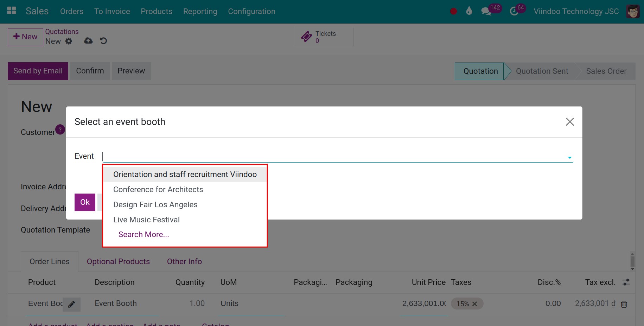Click the order lines vertical scrollbar
Screen dimensions: 644x326
[632, 261]
